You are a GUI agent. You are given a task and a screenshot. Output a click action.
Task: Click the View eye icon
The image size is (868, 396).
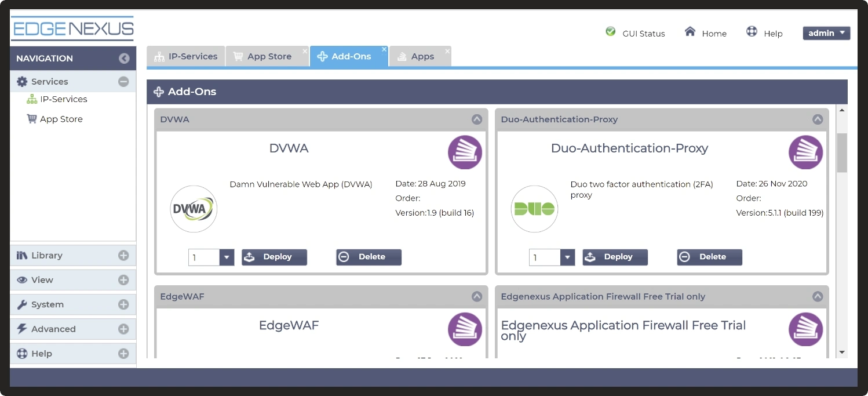pyautogui.click(x=22, y=280)
